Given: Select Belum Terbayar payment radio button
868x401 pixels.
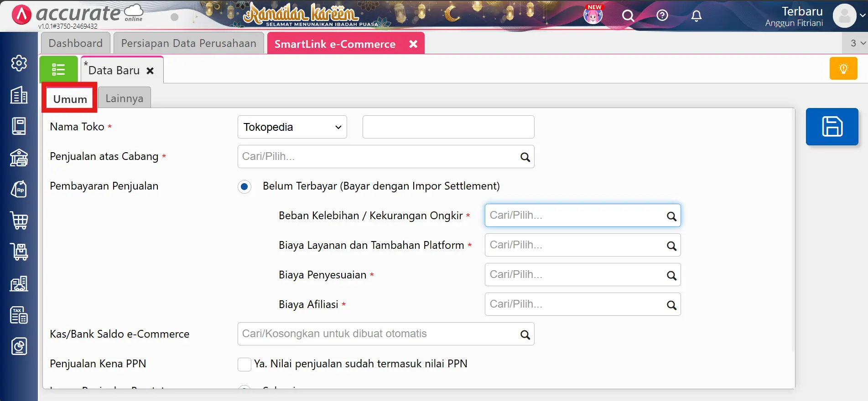Looking at the screenshot, I should [x=244, y=186].
